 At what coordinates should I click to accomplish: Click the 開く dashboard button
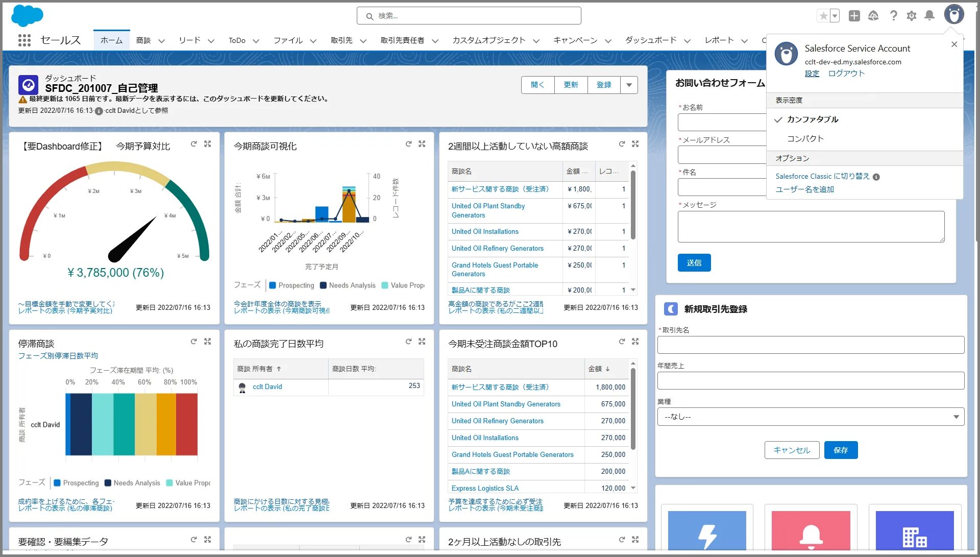pyautogui.click(x=537, y=85)
